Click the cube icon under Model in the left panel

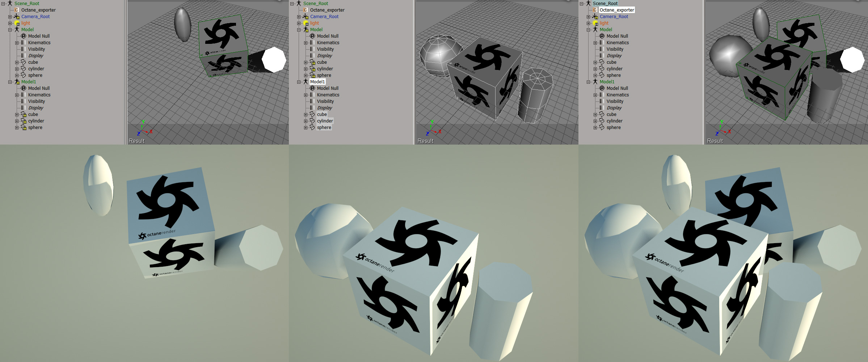point(24,62)
